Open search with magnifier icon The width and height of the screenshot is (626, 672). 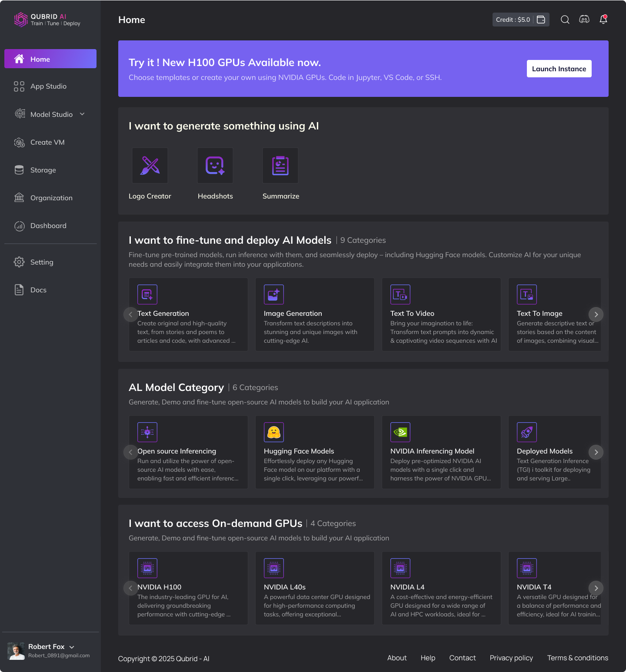[565, 20]
